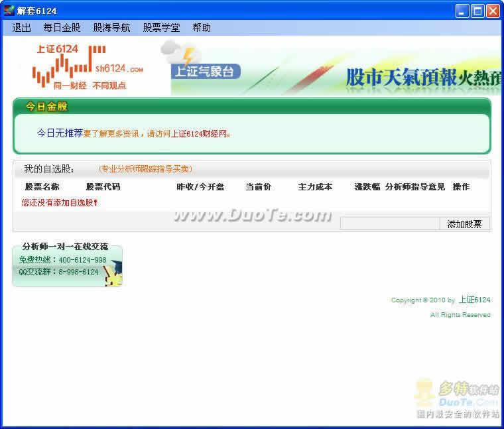Focus the stock code input field

point(389,223)
